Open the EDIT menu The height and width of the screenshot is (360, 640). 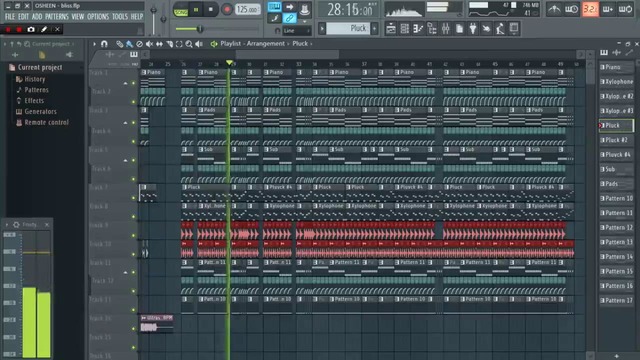pyautogui.click(x=23, y=17)
